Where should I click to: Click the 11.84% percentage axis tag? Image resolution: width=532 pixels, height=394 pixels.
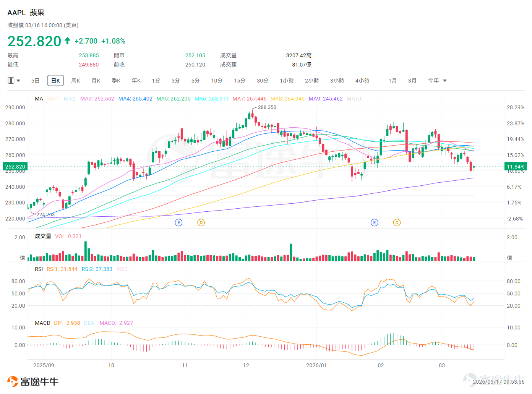[516, 167]
